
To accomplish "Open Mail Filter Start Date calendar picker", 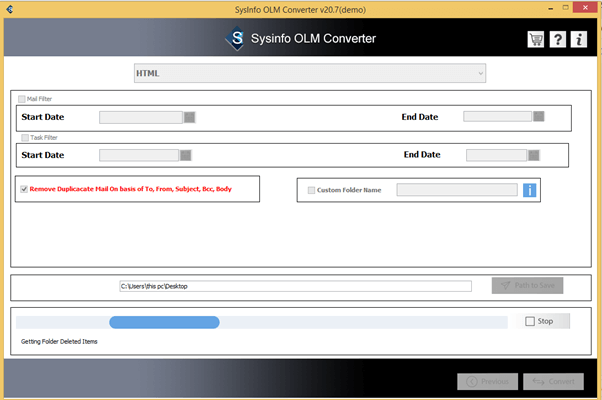I will 190,117.
